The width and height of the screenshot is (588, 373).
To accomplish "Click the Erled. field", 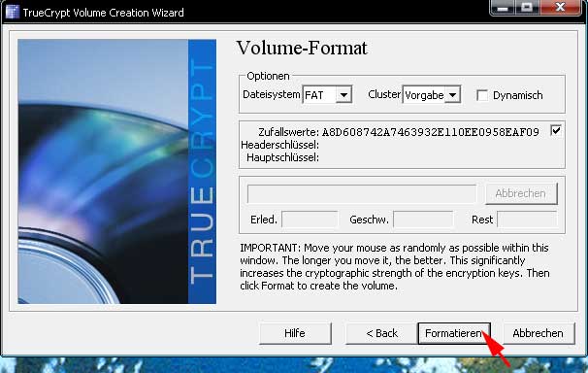I will point(310,220).
